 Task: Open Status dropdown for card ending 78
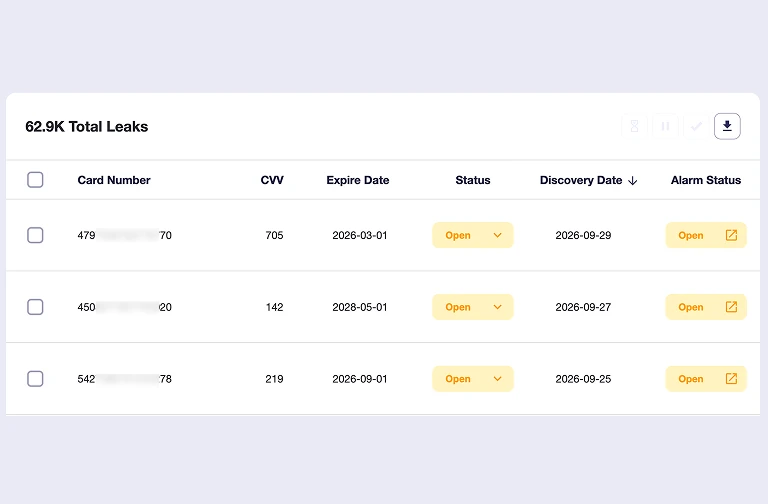(473, 379)
